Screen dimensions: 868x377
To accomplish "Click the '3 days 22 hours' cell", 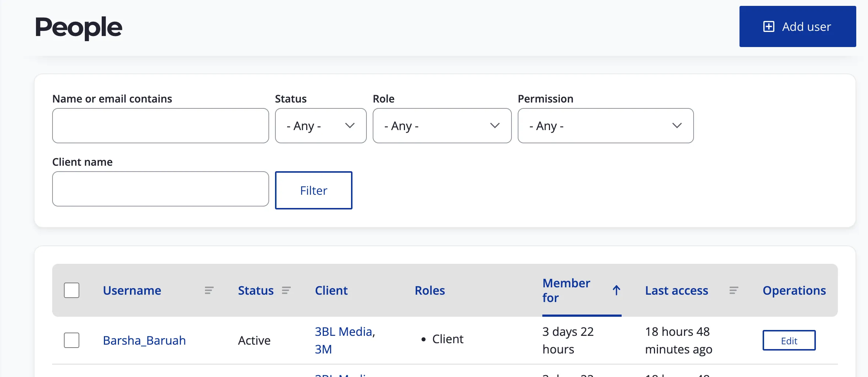I will click(x=568, y=340).
